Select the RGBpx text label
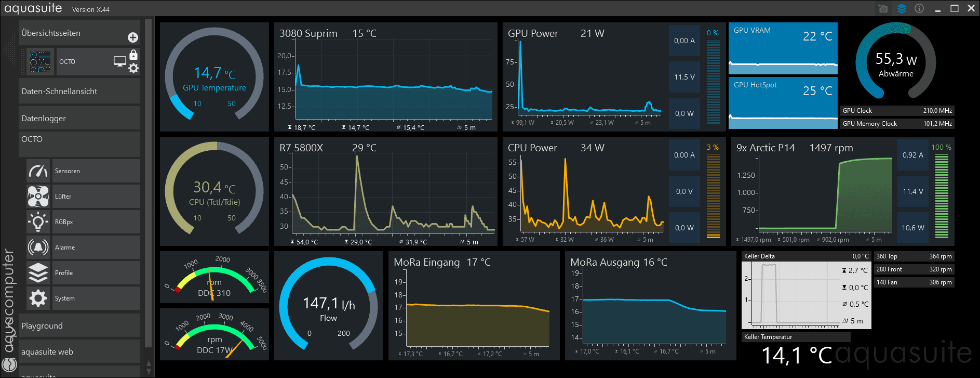Screen dimensions: 980x378 coord(64,222)
